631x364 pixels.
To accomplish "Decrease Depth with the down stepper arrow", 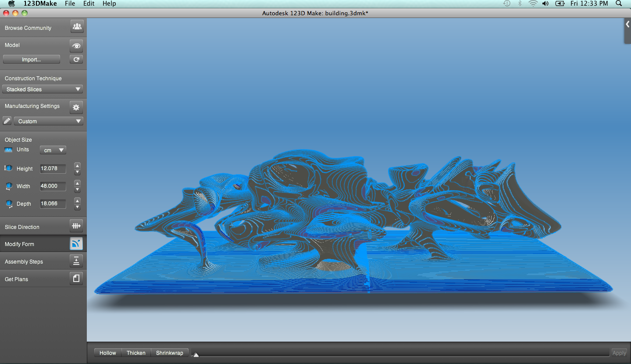I will click(77, 207).
